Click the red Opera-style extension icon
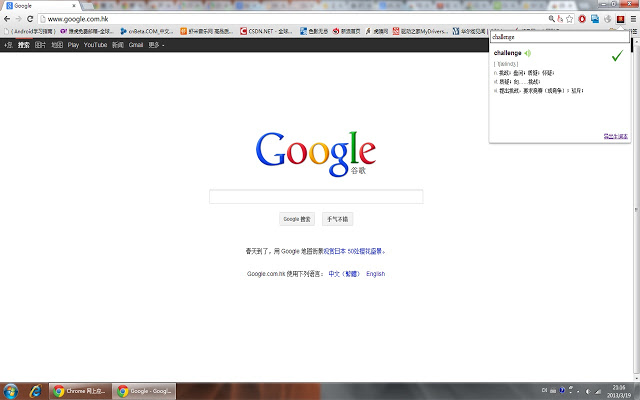 (x=582, y=19)
